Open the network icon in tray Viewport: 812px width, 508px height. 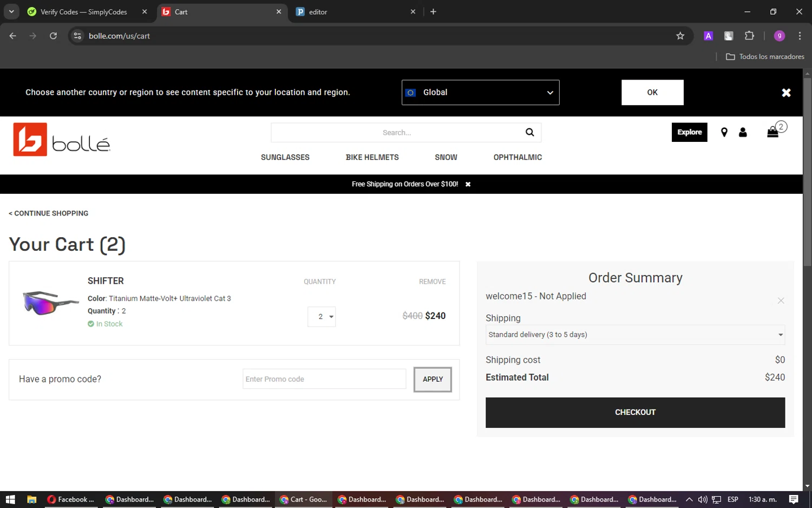(x=716, y=499)
